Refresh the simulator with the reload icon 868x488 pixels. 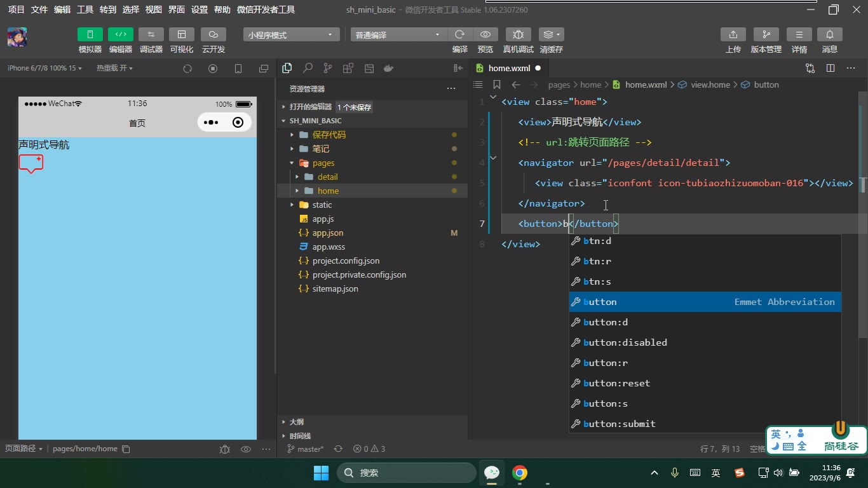(187, 69)
